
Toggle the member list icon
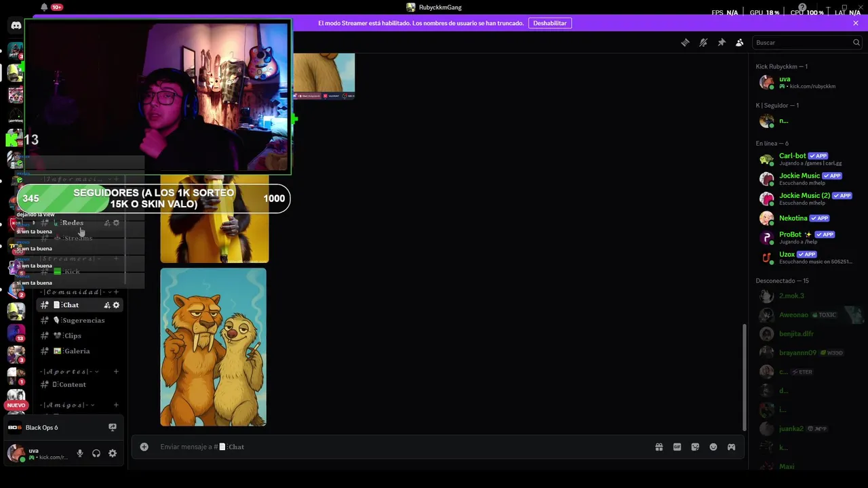coord(740,42)
